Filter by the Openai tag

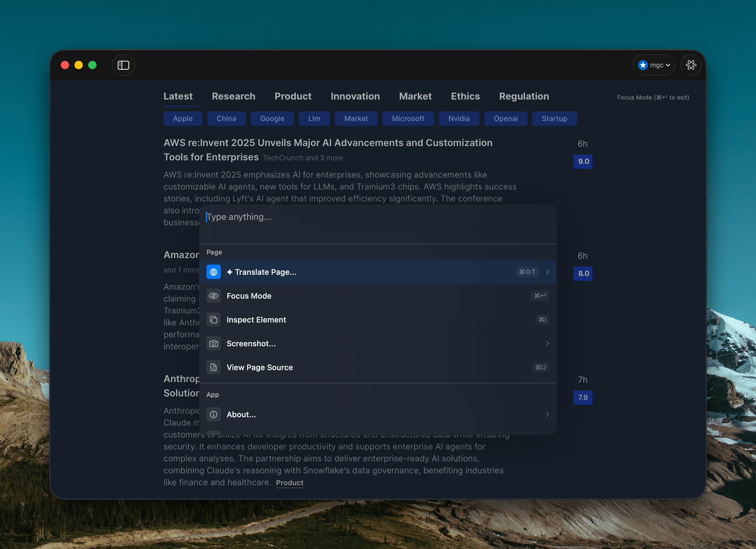505,119
